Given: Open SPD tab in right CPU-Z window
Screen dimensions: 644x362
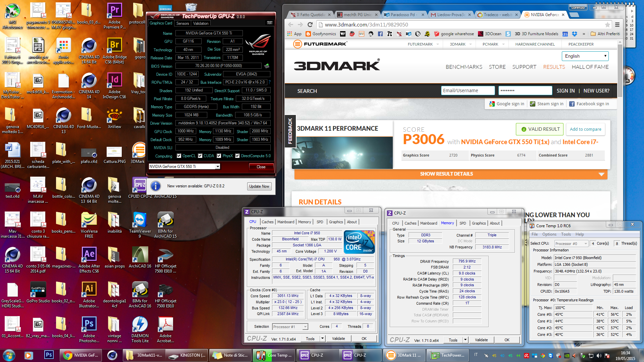Looking at the screenshot, I should [463, 223].
